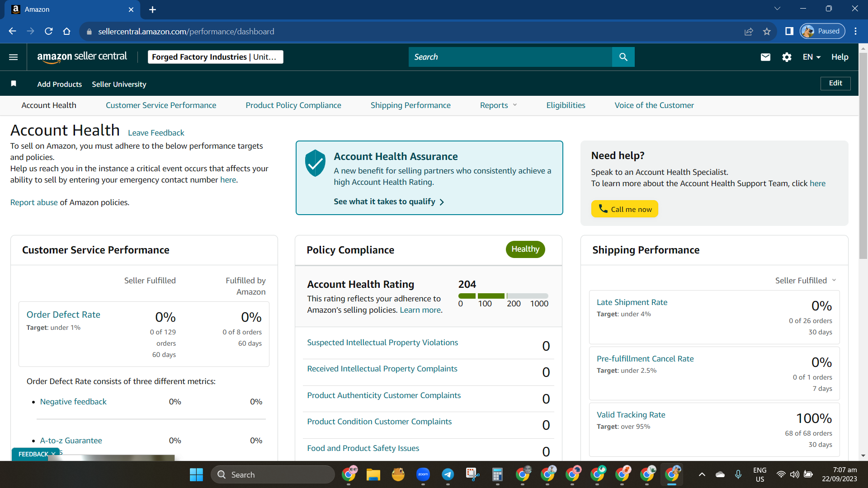Open Telegram from the taskbar
The image size is (868, 488).
448,474
